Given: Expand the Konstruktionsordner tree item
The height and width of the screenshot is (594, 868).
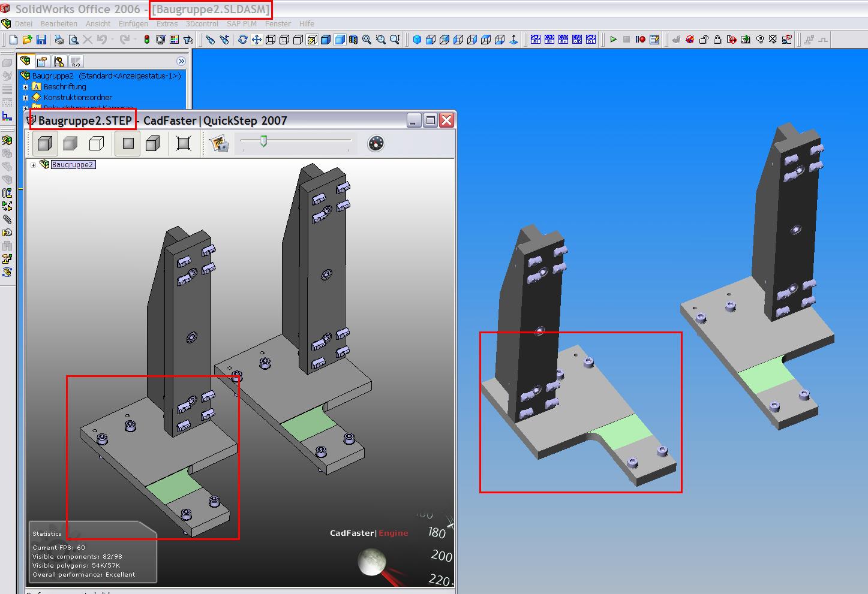Looking at the screenshot, I should point(25,97).
